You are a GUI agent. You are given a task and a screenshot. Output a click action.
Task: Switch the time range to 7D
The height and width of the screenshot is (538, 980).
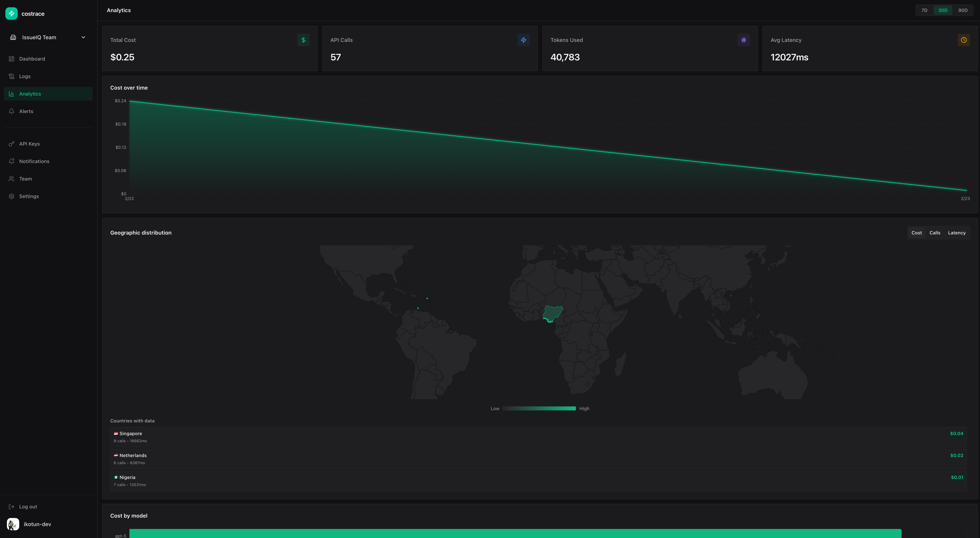pyautogui.click(x=924, y=10)
